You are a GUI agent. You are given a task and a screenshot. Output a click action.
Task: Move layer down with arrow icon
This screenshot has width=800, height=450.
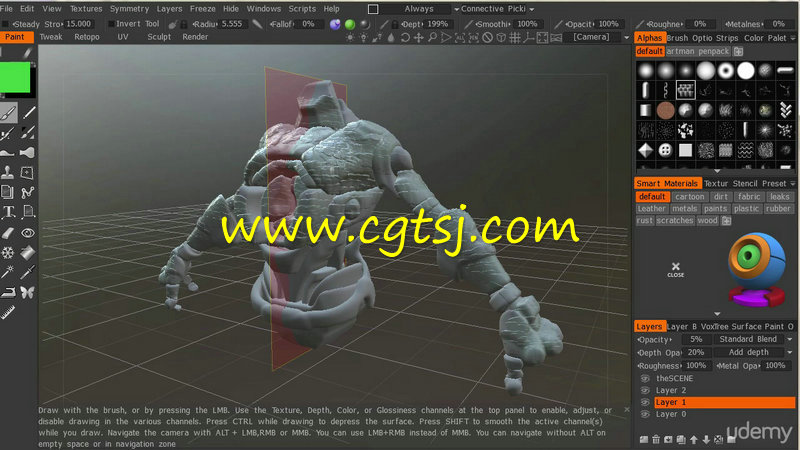pyautogui.click(x=706, y=439)
